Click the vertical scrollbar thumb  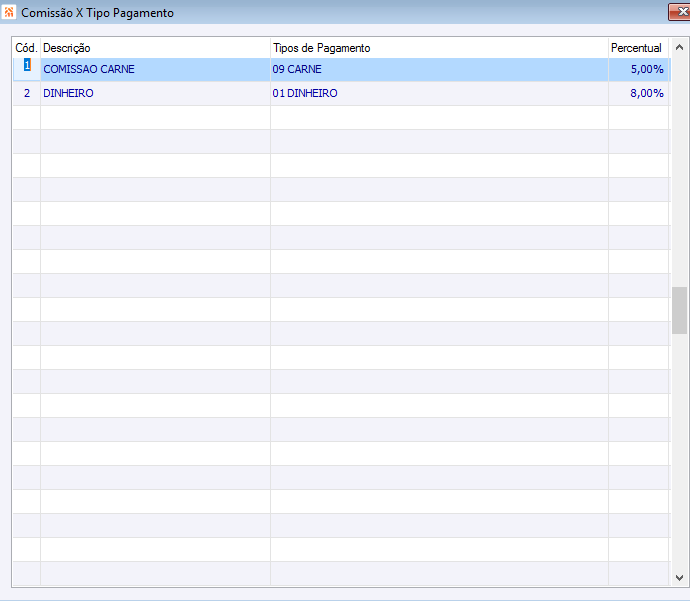[679, 311]
